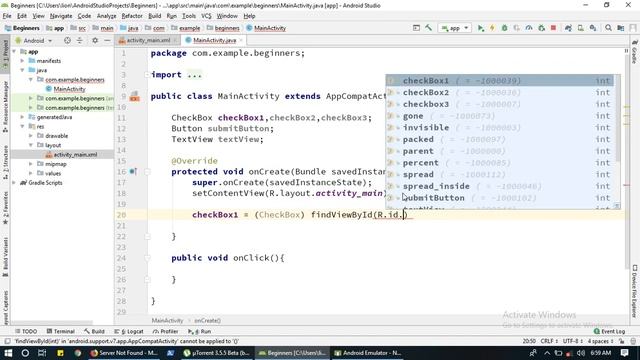Expand the mipmap folder
640x360 pixels.
pos(31,164)
